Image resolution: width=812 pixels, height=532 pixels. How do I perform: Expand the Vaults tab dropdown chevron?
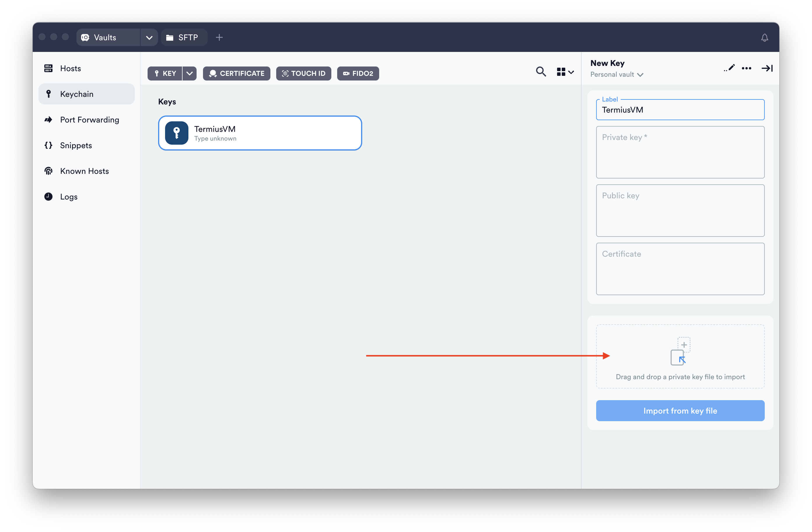149,38
